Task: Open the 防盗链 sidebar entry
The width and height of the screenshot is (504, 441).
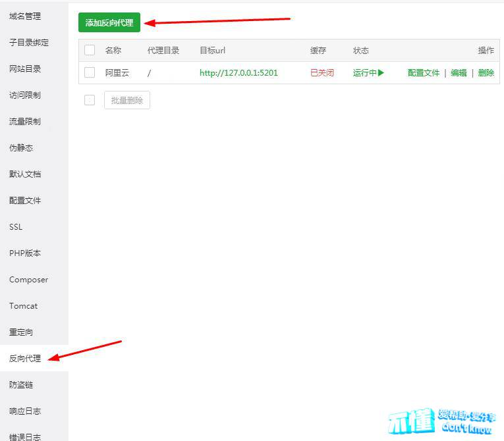Action: tap(21, 385)
